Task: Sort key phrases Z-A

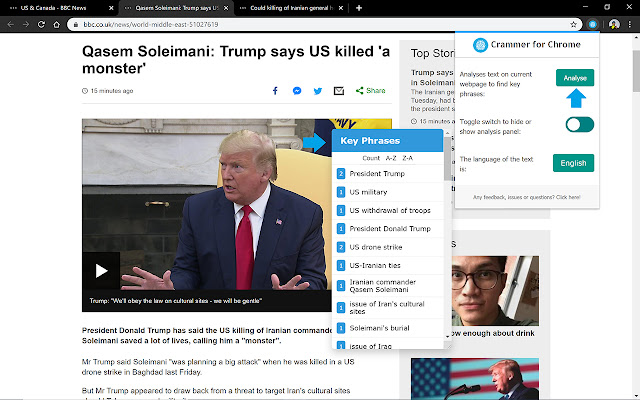Action: 407,158
